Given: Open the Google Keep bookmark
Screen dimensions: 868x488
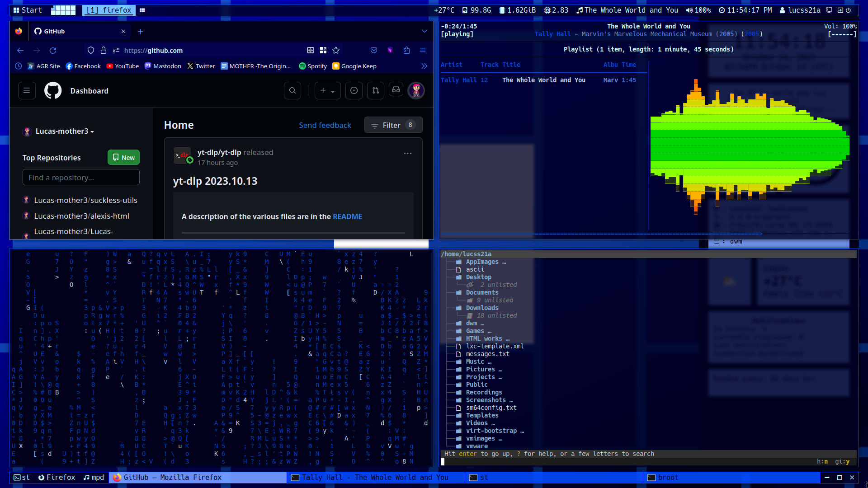Looking at the screenshot, I should coord(354,66).
